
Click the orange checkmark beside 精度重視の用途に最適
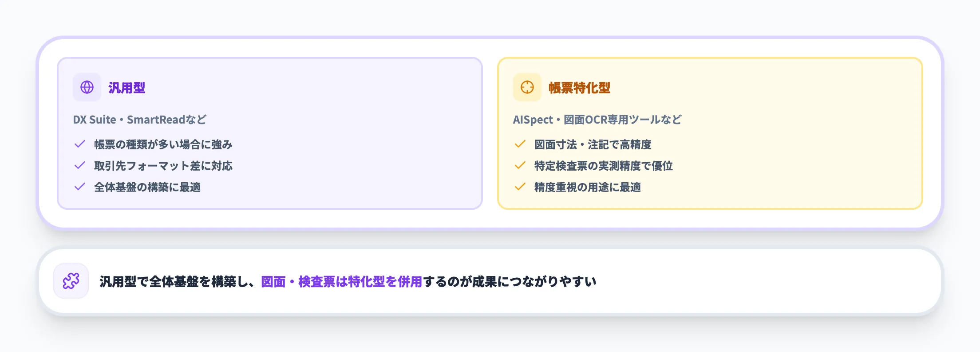[x=520, y=187]
